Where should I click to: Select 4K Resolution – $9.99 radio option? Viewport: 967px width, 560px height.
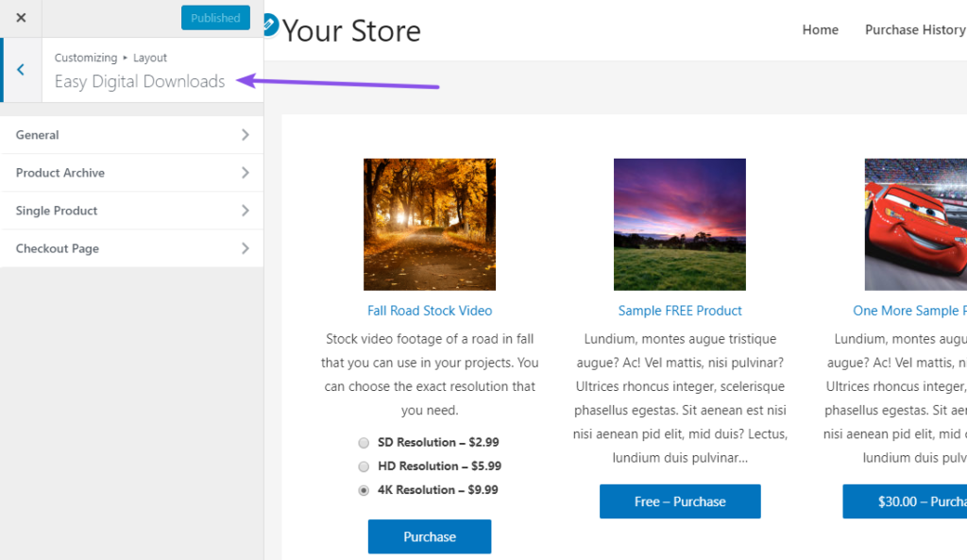coord(364,490)
